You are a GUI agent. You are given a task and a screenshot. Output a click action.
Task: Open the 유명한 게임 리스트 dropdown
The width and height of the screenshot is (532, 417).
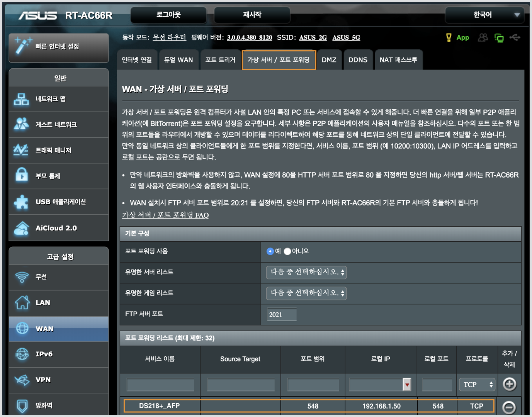pos(306,293)
